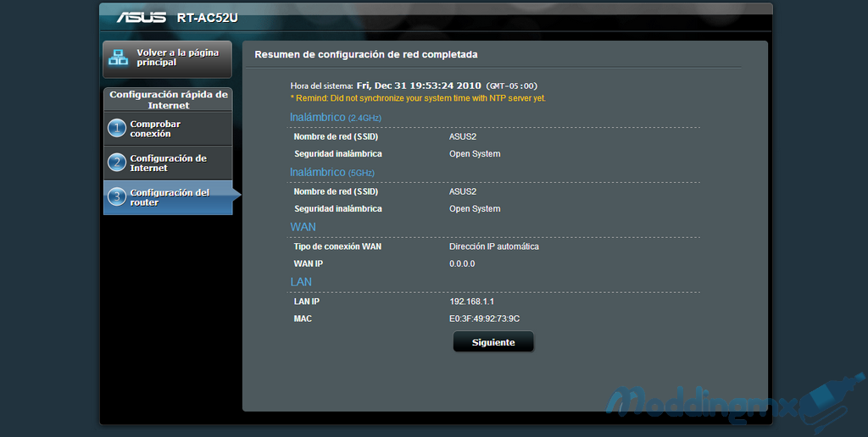This screenshot has height=437, width=868.
Task: Click the Inalámbrico 5GHz section heading
Action: (332, 172)
